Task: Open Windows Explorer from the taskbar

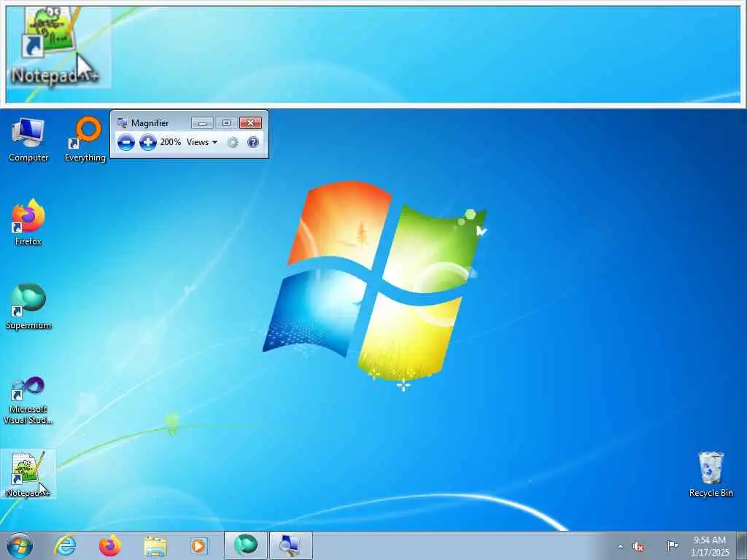Action: click(155, 545)
